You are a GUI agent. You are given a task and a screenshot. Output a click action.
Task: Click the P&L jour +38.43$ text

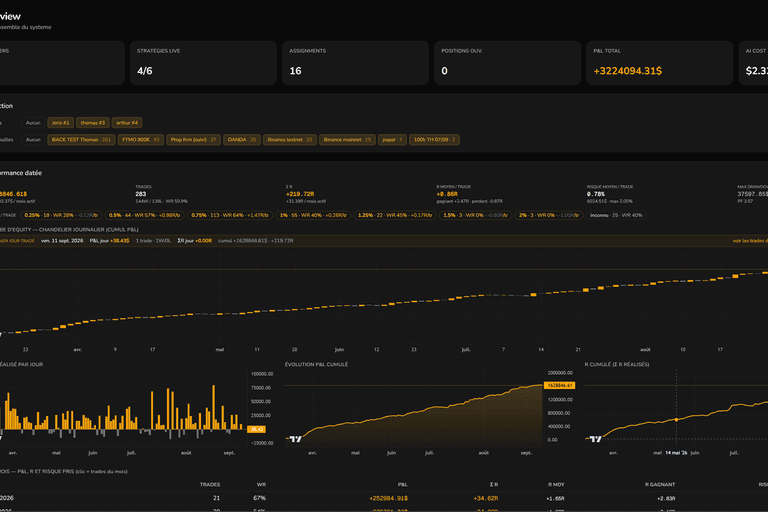point(109,241)
